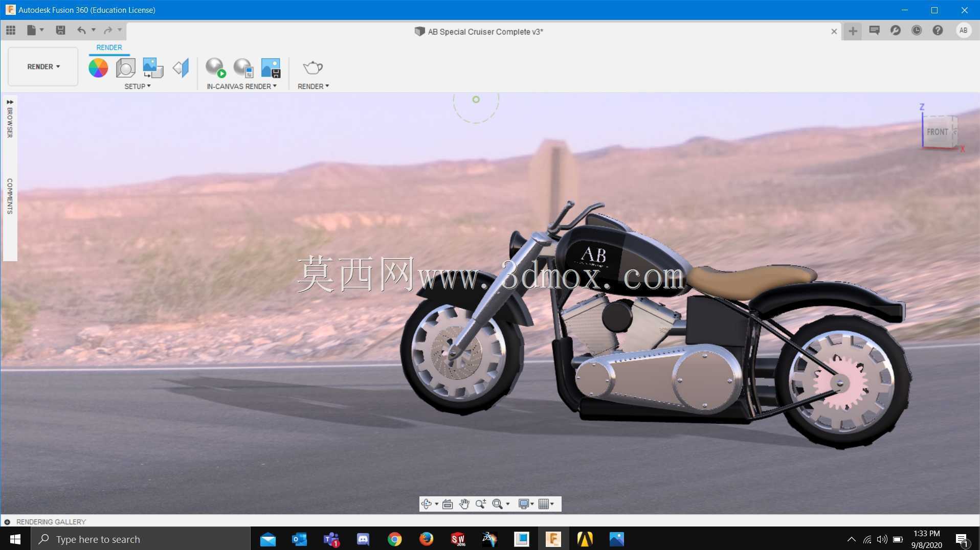This screenshot has height=550, width=980.
Task: Click the FRONT face of the ViewCube
Action: [937, 132]
